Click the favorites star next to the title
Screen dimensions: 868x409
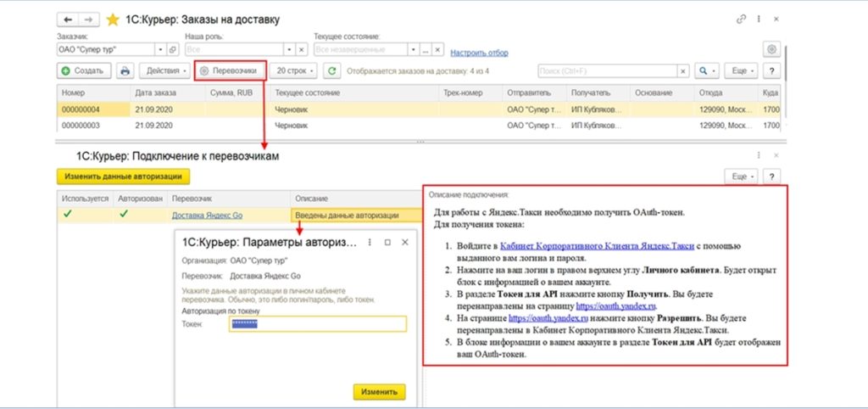(114, 19)
